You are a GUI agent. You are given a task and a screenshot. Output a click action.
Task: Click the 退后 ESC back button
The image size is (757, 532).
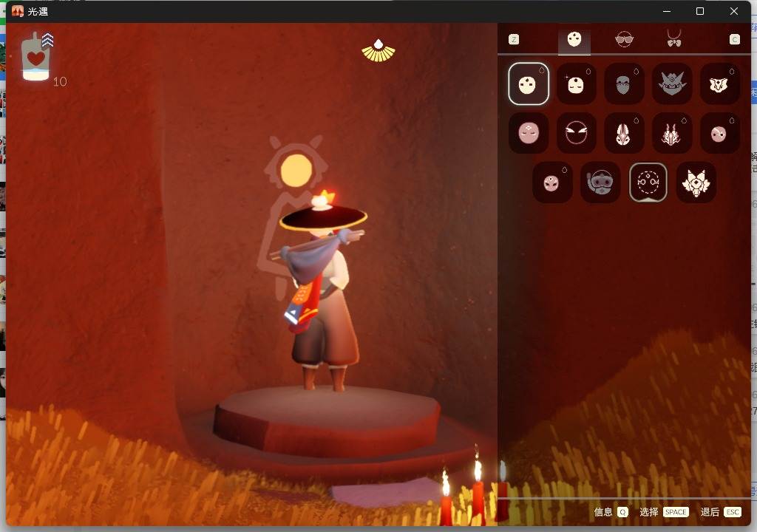720,512
